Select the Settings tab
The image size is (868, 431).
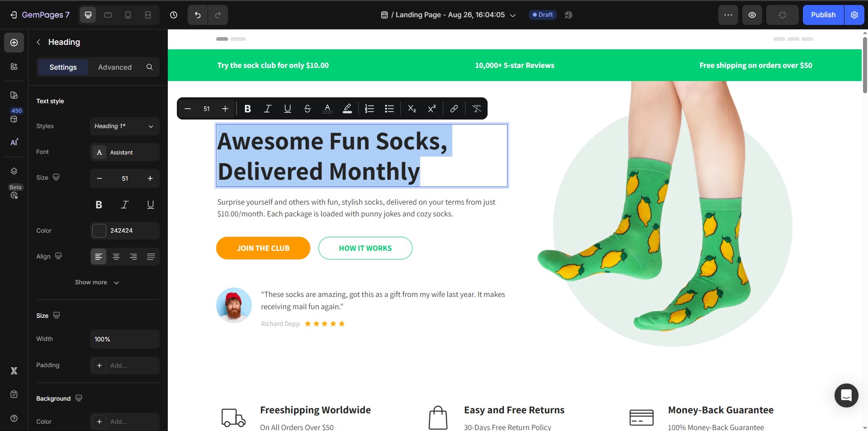click(x=63, y=67)
